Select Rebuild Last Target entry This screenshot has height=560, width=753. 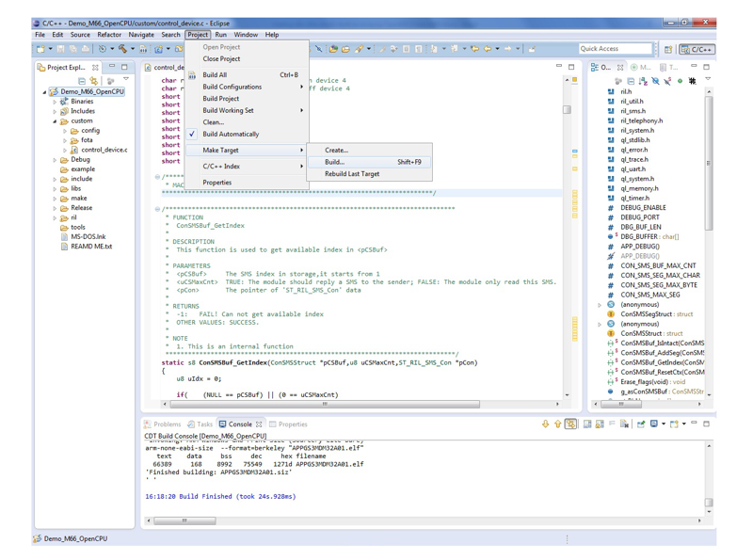tap(369, 174)
